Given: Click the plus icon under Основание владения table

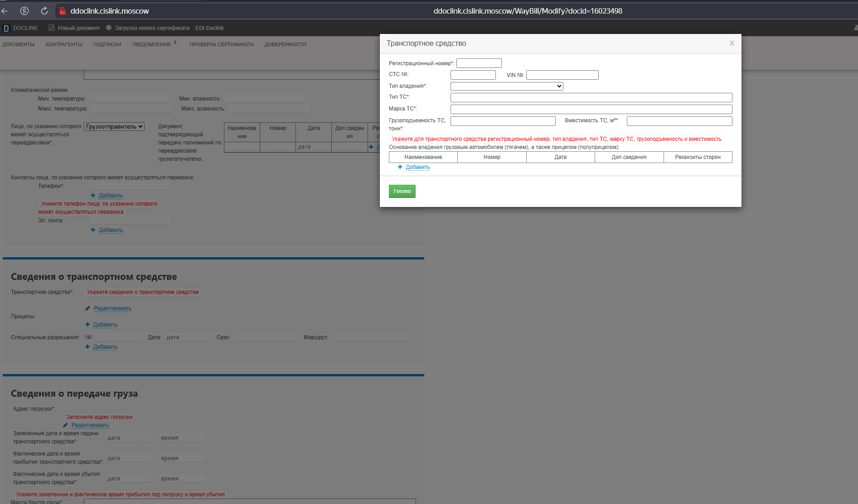Looking at the screenshot, I should [400, 167].
